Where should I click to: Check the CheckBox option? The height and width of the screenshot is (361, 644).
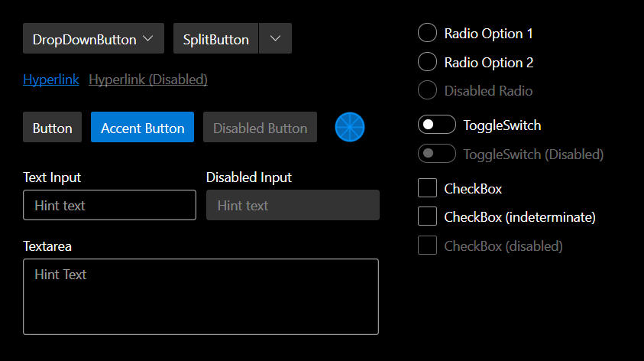(427, 188)
